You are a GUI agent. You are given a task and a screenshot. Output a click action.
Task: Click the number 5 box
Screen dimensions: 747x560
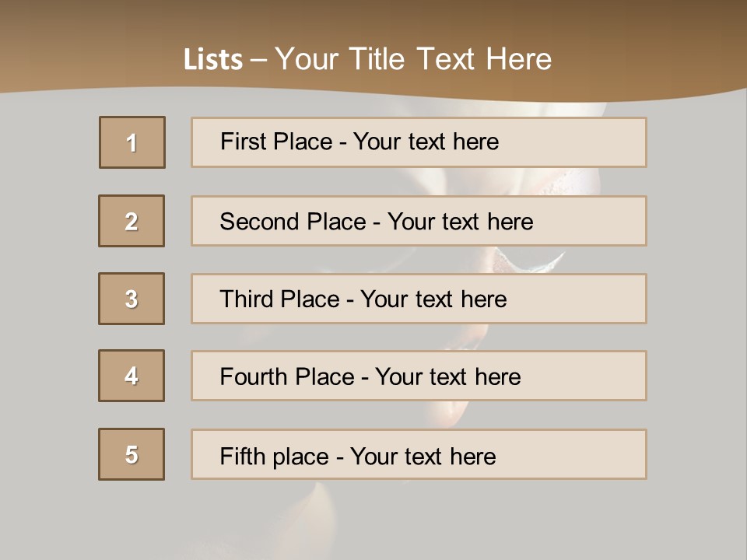pos(132,454)
